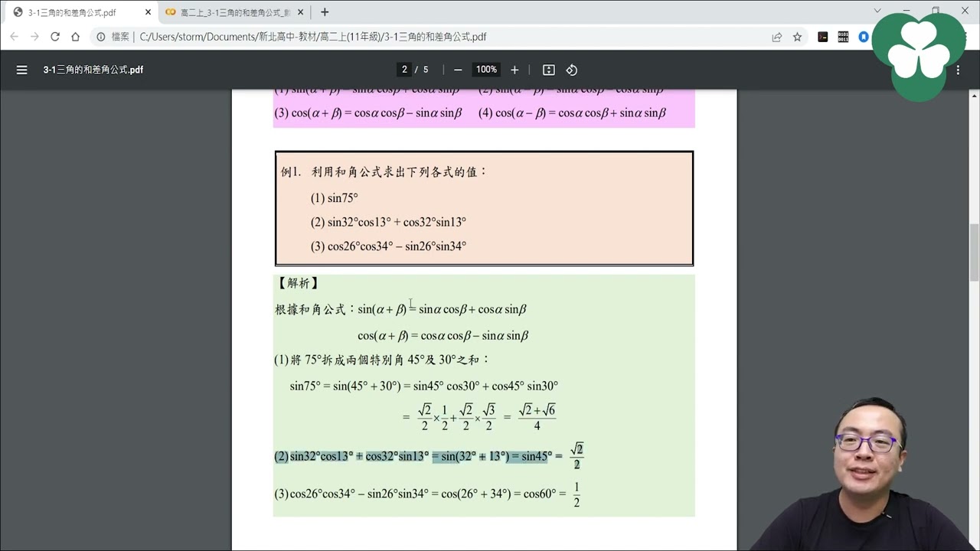Screen dimensions: 980x551
Task: Click the 例1. 利用和角公式 heading text
Action: (384, 172)
